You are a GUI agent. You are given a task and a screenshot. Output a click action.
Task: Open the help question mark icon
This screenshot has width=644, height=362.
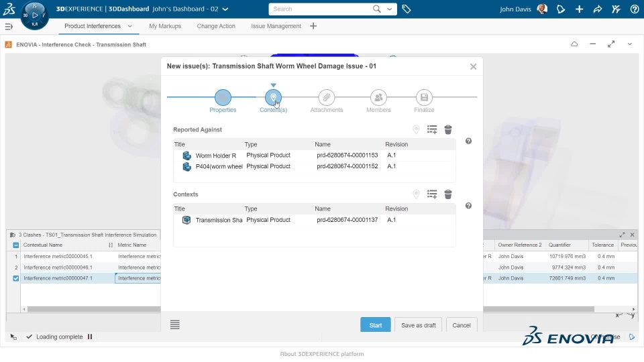(635, 9)
